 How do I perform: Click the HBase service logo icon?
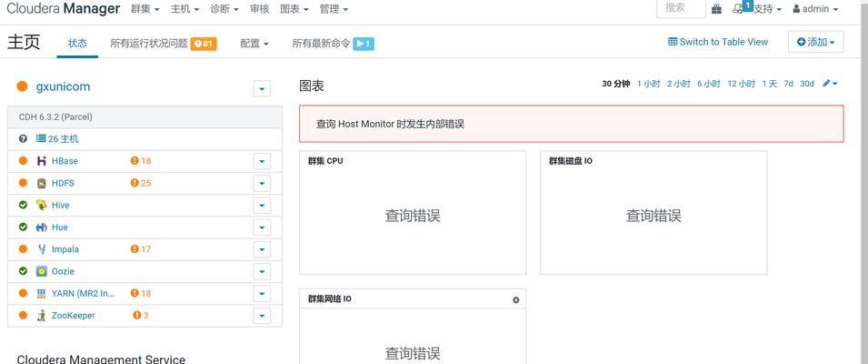[42, 161]
